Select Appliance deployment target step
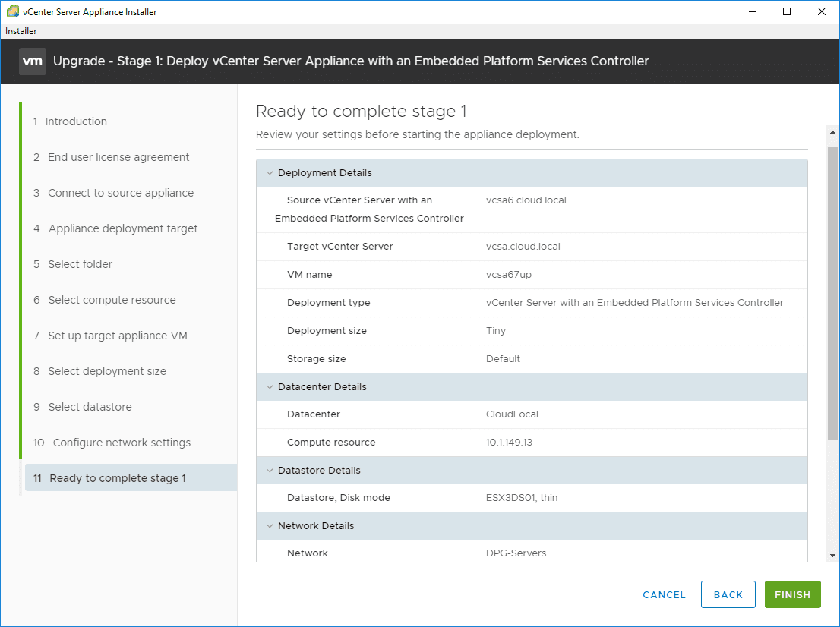 coord(123,228)
